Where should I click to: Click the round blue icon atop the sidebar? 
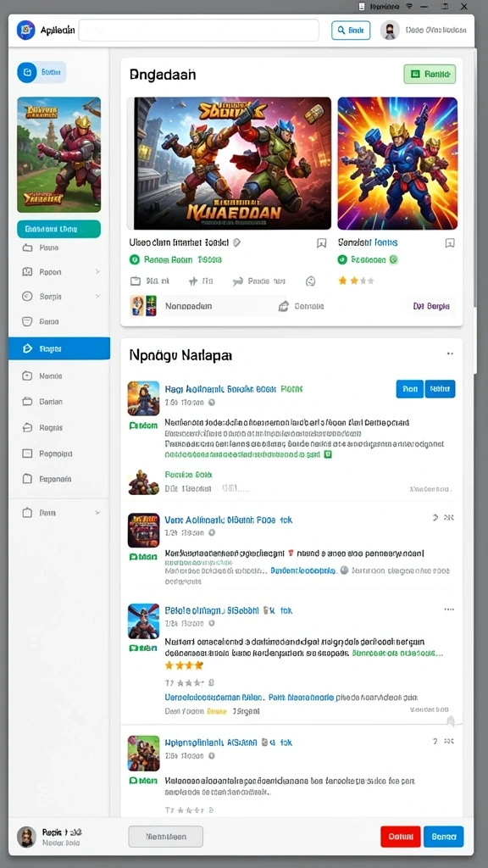pyautogui.click(x=27, y=72)
